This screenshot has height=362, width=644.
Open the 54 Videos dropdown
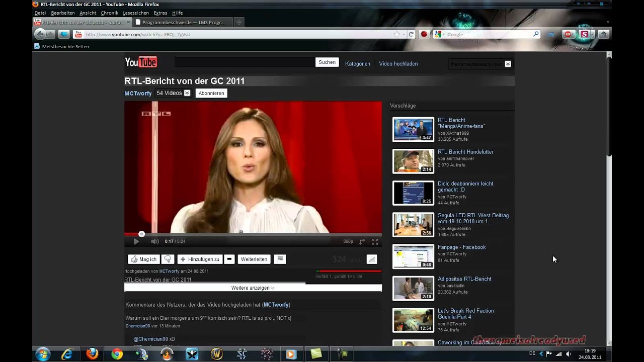click(173, 93)
